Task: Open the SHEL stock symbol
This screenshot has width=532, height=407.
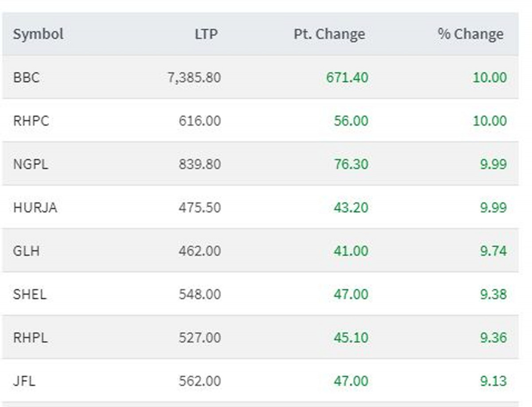Action: click(x=30, y=294)
